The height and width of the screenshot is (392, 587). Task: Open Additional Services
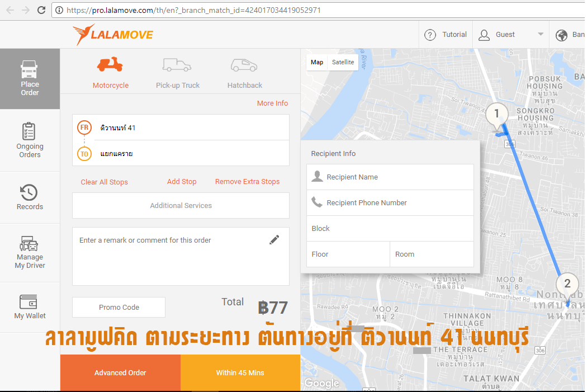point(181,206)
